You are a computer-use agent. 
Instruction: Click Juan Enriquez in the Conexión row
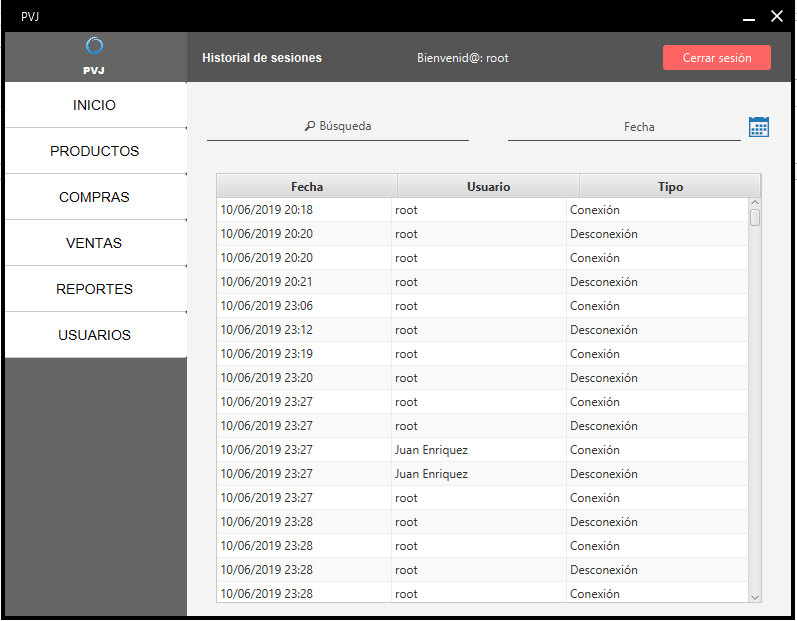[x=431, y=450]
